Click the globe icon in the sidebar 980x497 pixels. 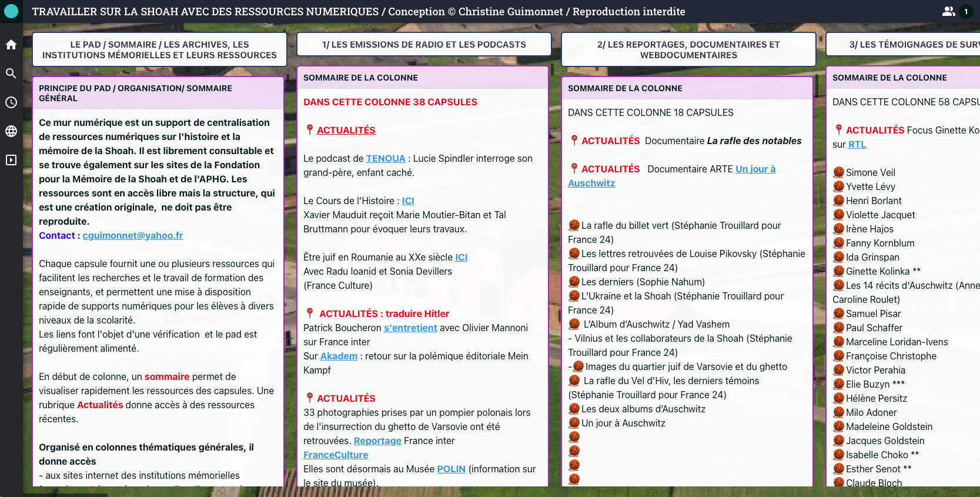click(11, 131)
